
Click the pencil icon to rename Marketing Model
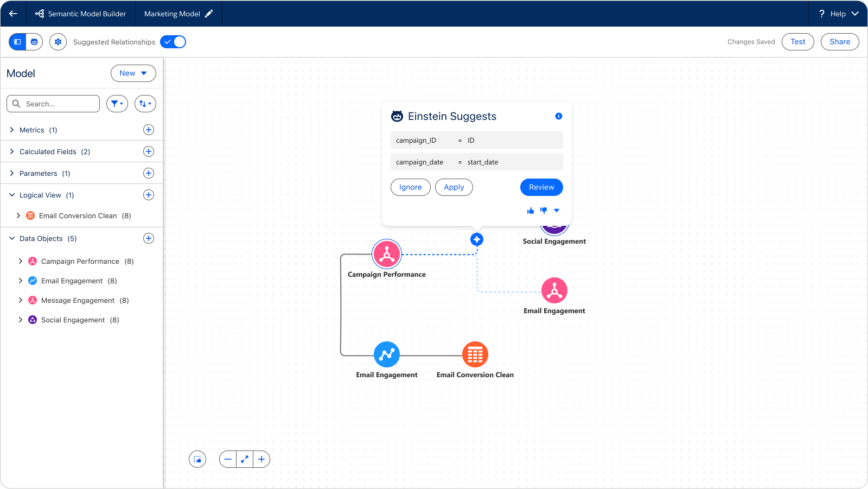click(209, 14)
